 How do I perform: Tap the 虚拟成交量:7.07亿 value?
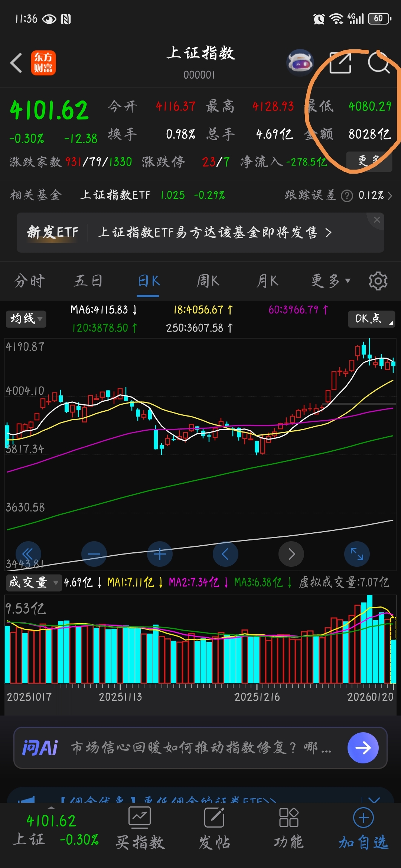pyautogui.click(x=344, y=582)
